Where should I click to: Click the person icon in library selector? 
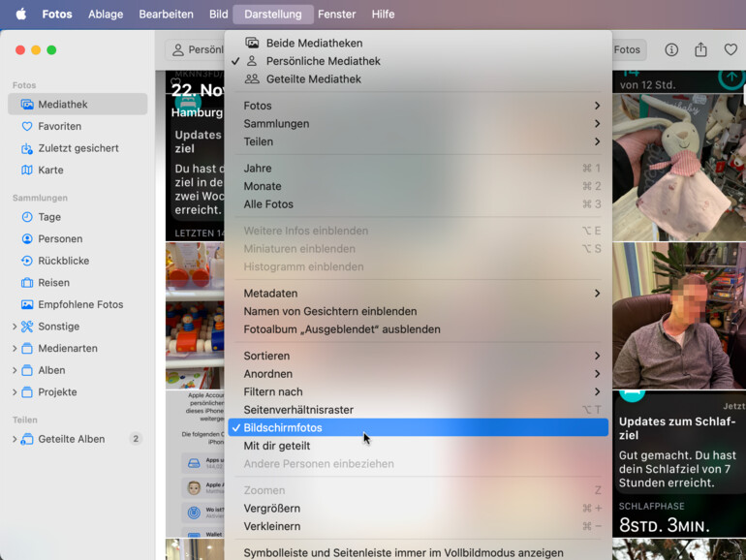point(178,49)
